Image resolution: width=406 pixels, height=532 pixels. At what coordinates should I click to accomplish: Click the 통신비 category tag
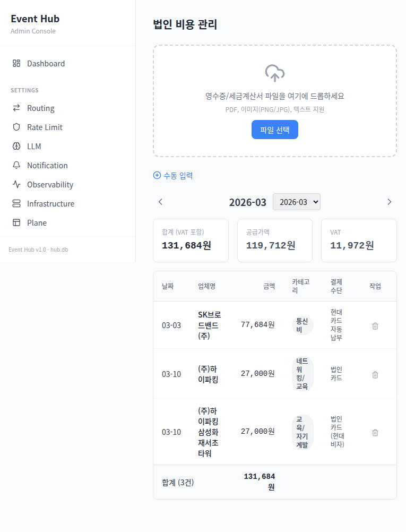point(302,325)
